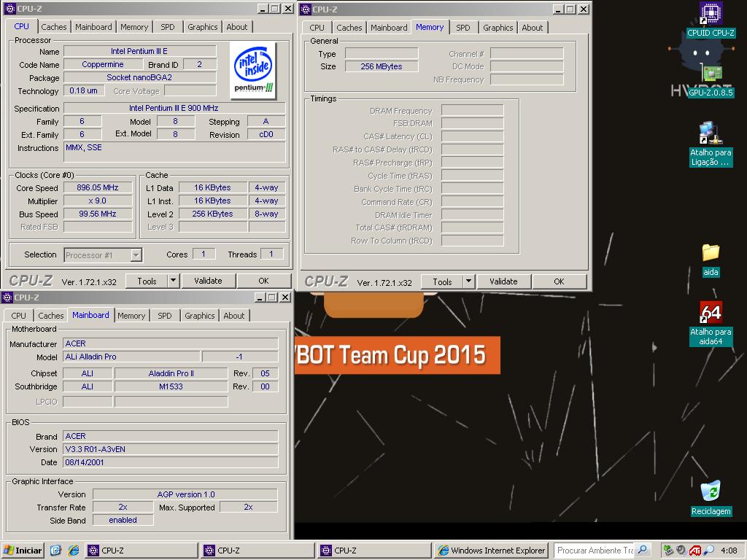Viewport: 747px width, 560px height.
Task: Open About tab in the Memory window
Action: (x=532, y=28)
